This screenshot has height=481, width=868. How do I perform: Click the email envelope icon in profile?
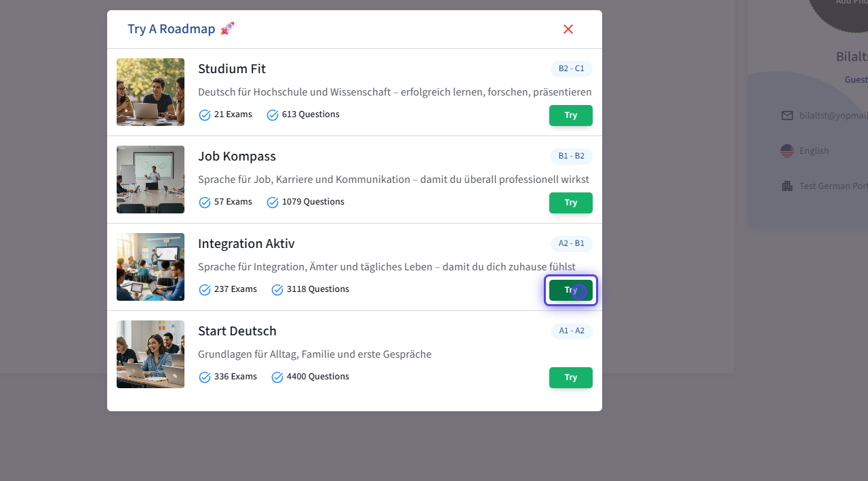click(787, 116)
